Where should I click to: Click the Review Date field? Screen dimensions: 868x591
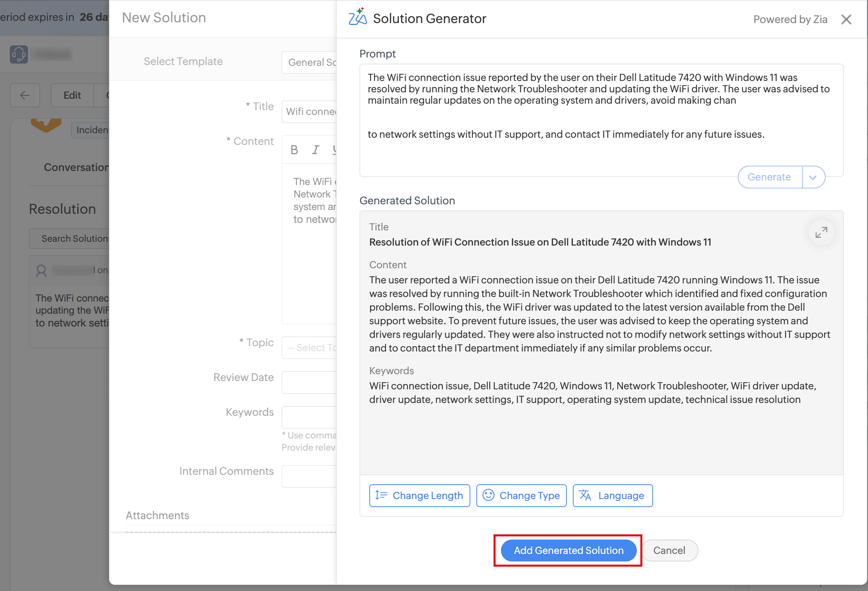point(310,383)
